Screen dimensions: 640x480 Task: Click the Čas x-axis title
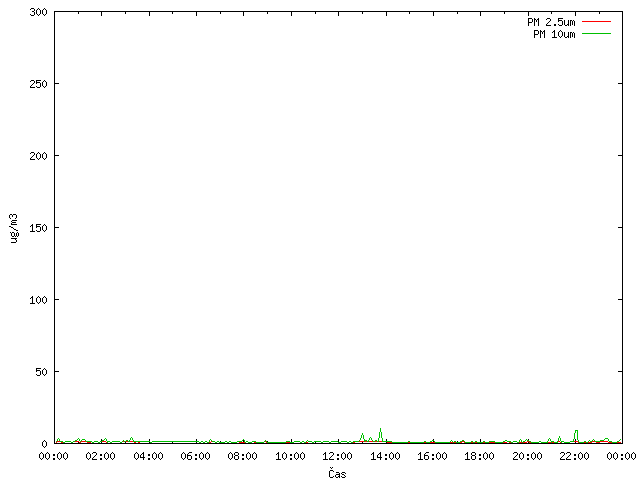point(337,473)
